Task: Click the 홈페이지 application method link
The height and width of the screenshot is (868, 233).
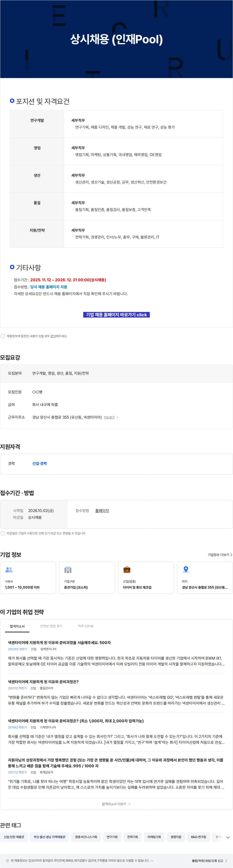Action: point(102,511)
